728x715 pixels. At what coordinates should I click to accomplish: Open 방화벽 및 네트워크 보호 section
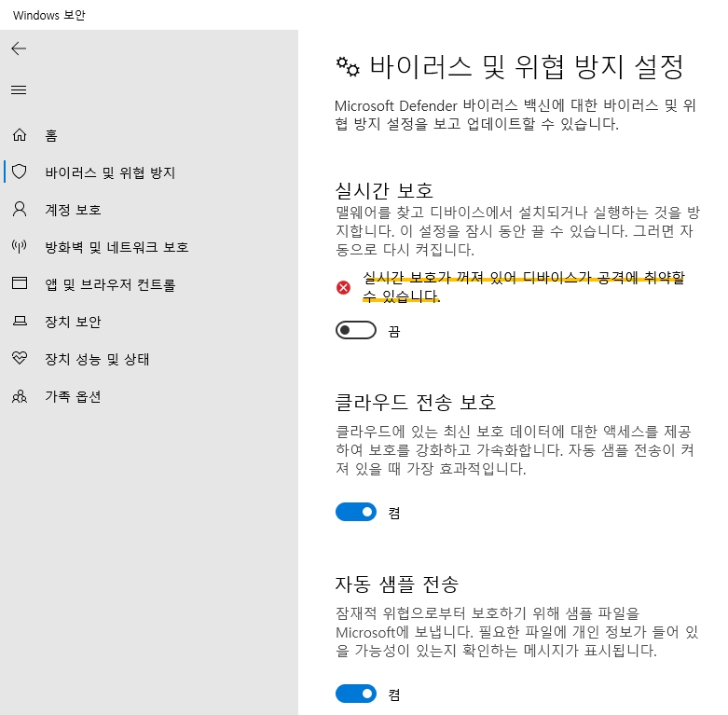[x=117, y=247]
